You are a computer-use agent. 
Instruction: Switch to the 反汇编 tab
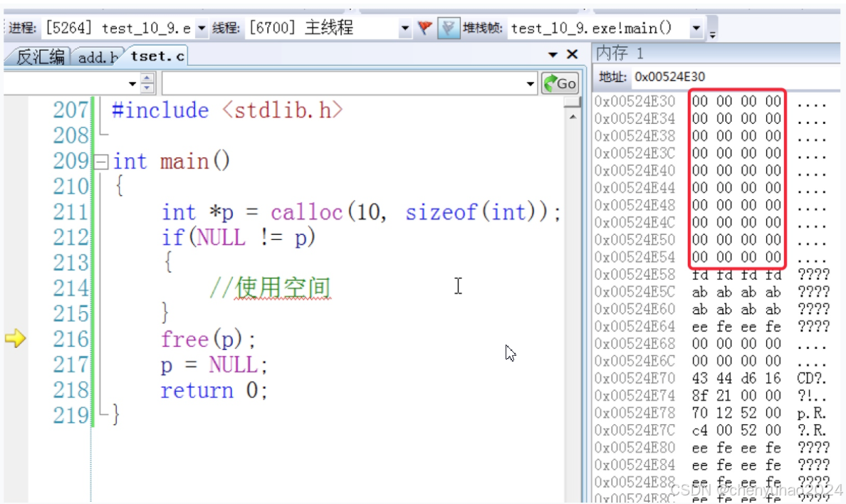(x=39, y=56)
